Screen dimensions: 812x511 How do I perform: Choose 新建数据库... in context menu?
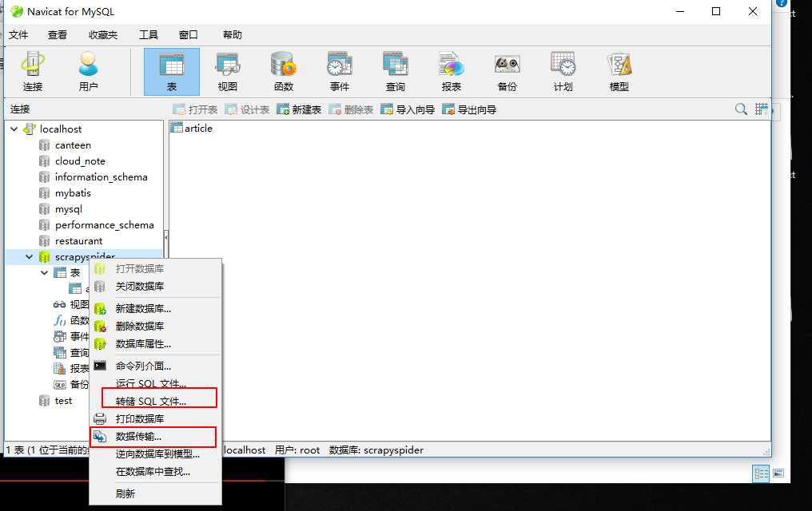click(x=155, y=309)
